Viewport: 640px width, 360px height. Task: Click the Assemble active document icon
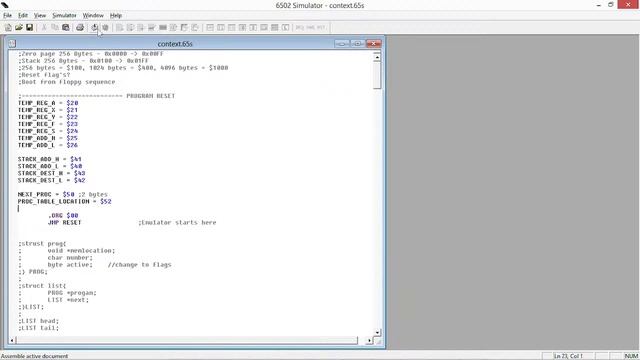point(95,27)
